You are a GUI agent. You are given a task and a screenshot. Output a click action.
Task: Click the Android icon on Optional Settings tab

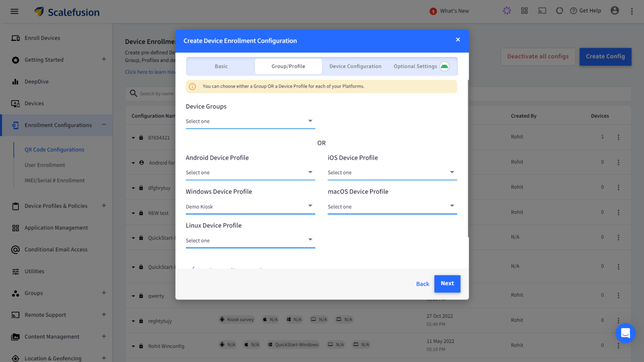pos(444,66)
